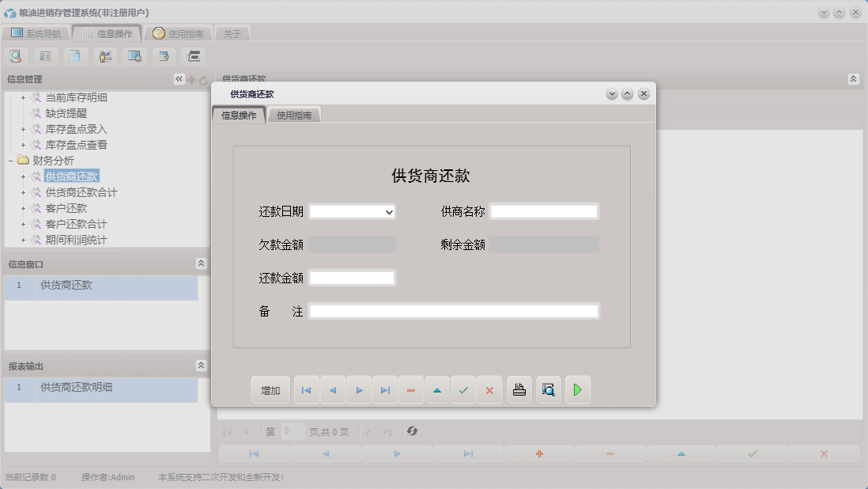Click the export data toolbar icon

(164, 55)
